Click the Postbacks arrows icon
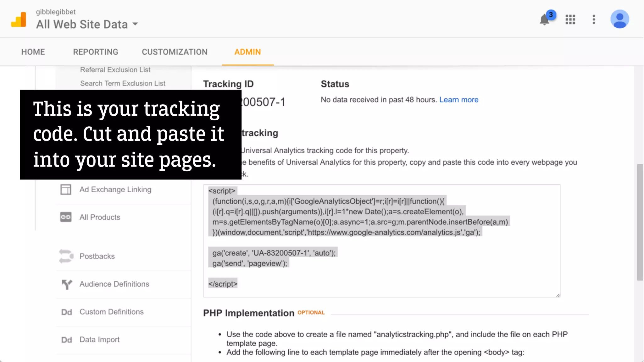 (66, 256)
